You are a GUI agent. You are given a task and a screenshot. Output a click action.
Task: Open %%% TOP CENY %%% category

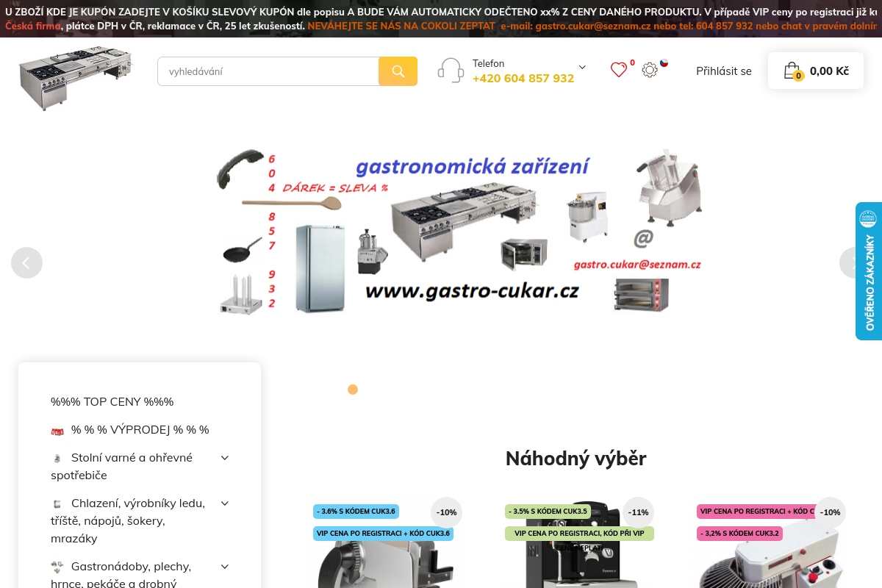[112, 402]
